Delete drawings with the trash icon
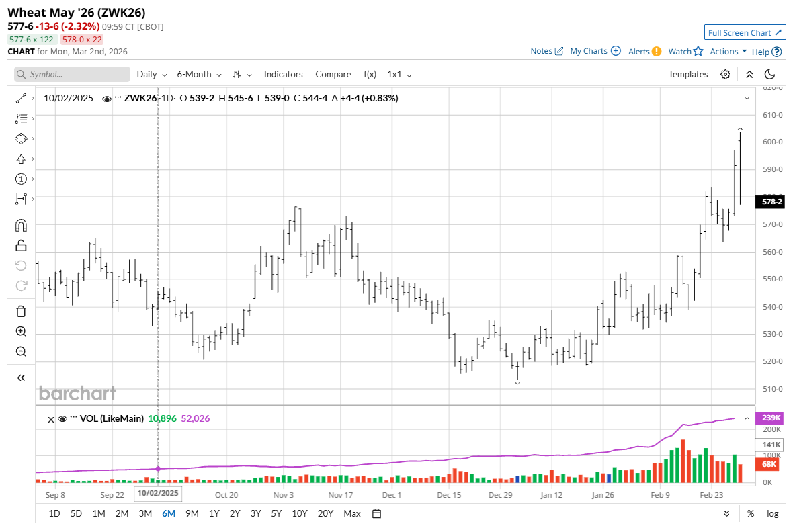The height and width of the screenshot is (532, 795). (x=21, y=311)
